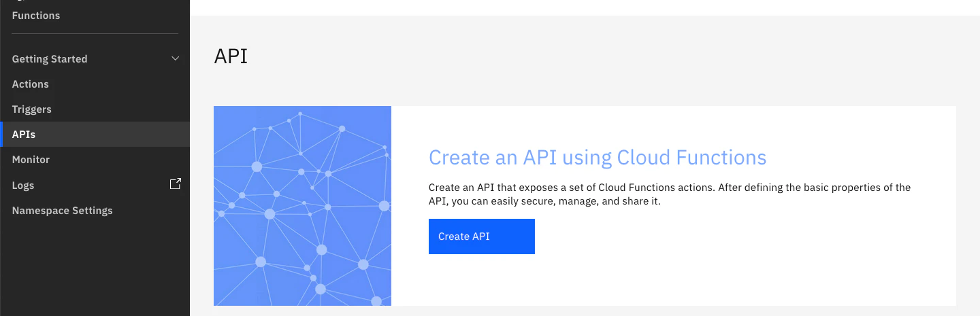
Task: Click the Create API button
Action: coord(482,236)
